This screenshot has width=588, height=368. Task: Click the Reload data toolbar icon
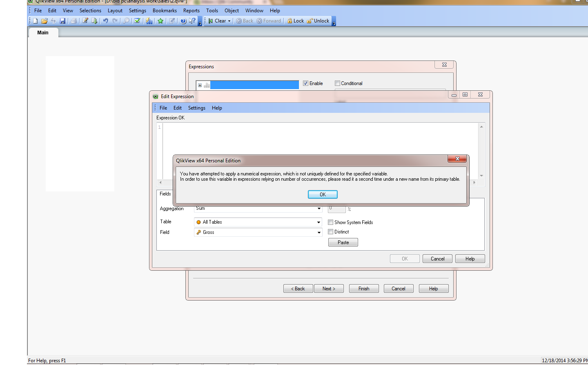tap(94, 21)
